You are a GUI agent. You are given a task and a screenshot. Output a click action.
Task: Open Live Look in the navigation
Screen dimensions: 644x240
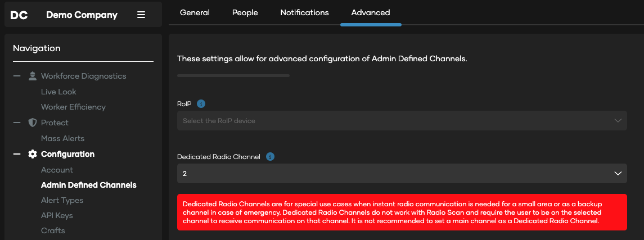[58, 92]
